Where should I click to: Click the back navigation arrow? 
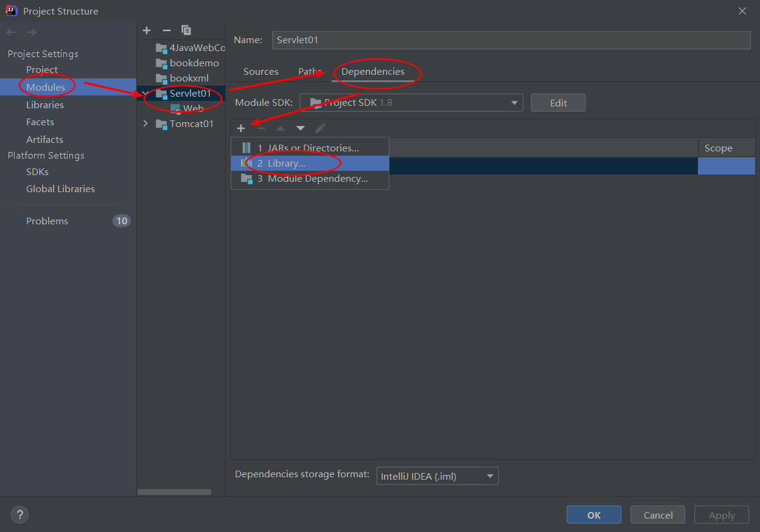12,32
